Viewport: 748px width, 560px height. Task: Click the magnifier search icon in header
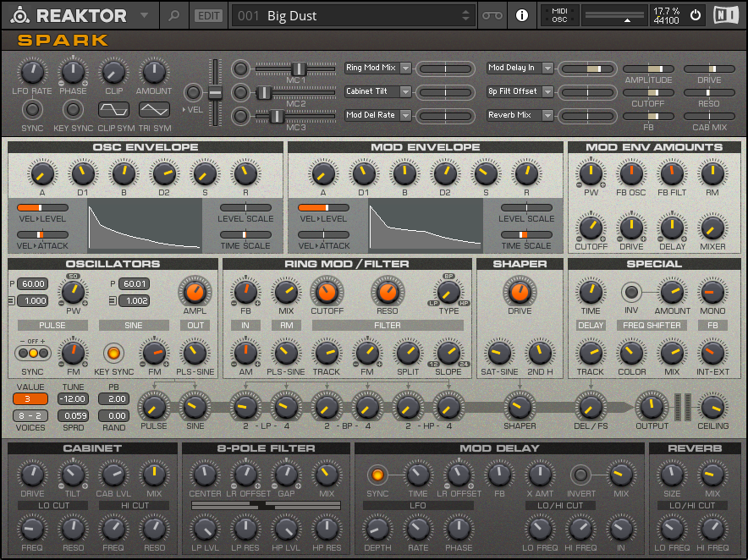(x=173, y=15)
